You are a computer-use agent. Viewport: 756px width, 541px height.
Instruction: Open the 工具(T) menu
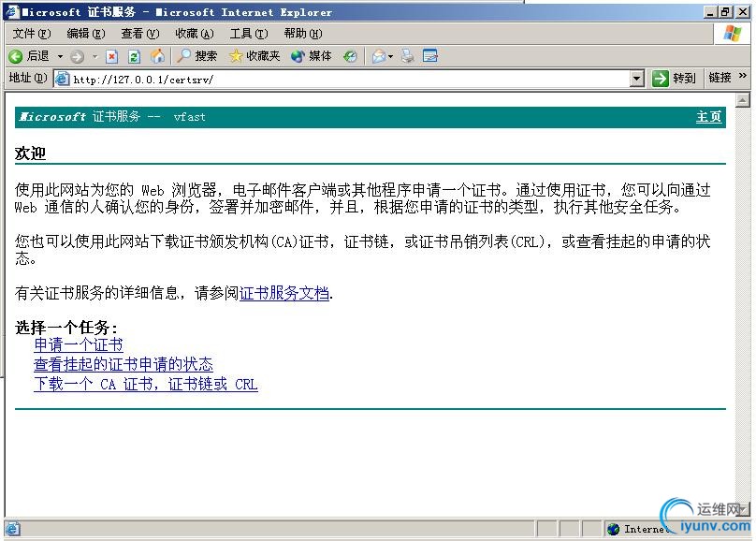tap(249, 34)
